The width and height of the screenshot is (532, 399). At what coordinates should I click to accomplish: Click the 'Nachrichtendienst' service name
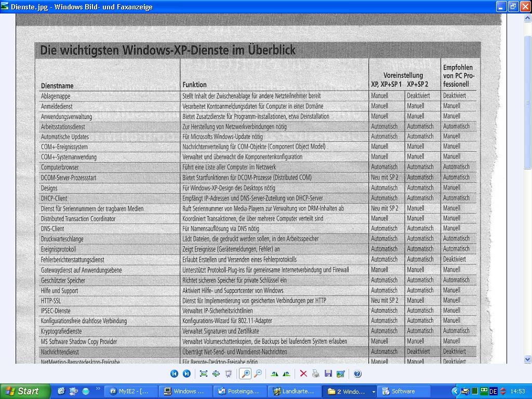tap(60, 352)
